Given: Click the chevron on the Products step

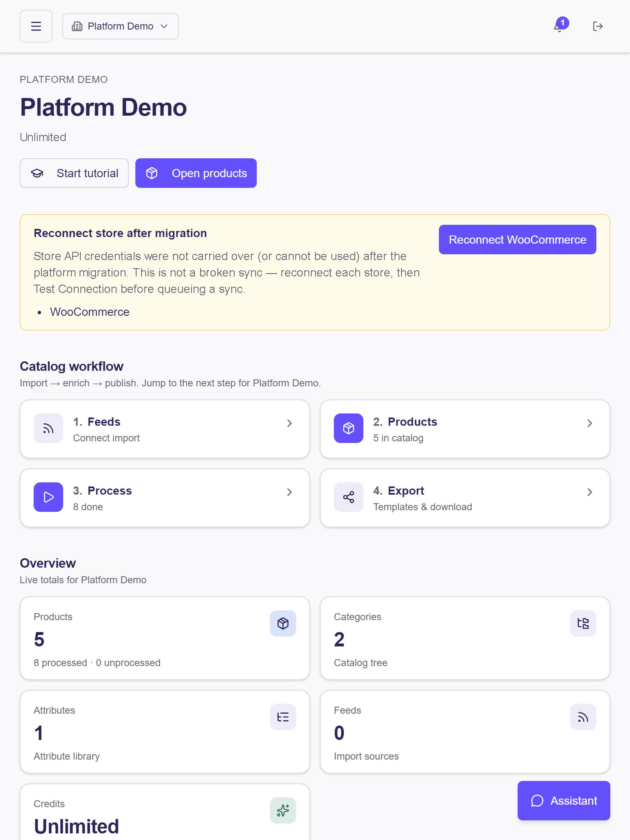Looking at the screenshot, I should (590, 423).
